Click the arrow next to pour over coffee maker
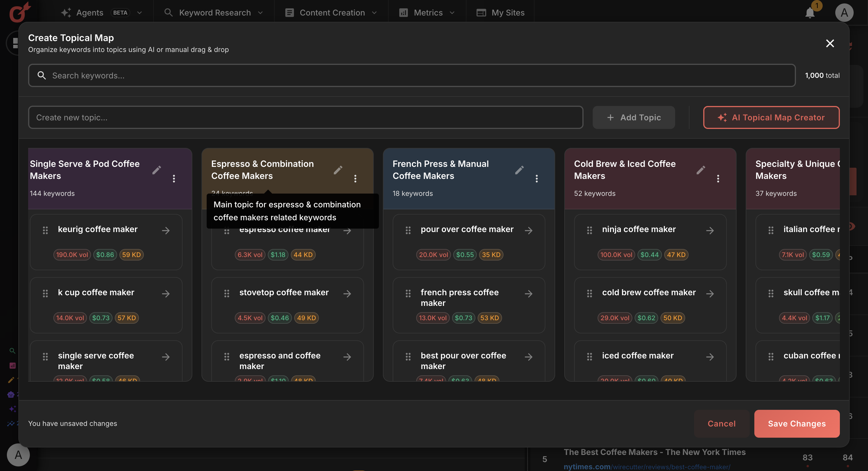This screenshot has width=868, height=471. pyautogui.click(x=529, y=230)
